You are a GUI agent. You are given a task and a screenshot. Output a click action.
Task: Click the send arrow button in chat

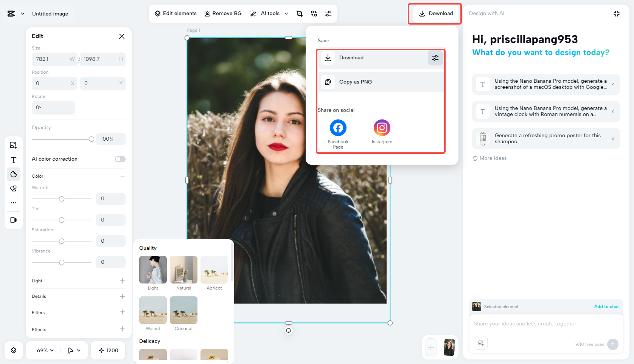pyautogui.click(x=613, y=344)
